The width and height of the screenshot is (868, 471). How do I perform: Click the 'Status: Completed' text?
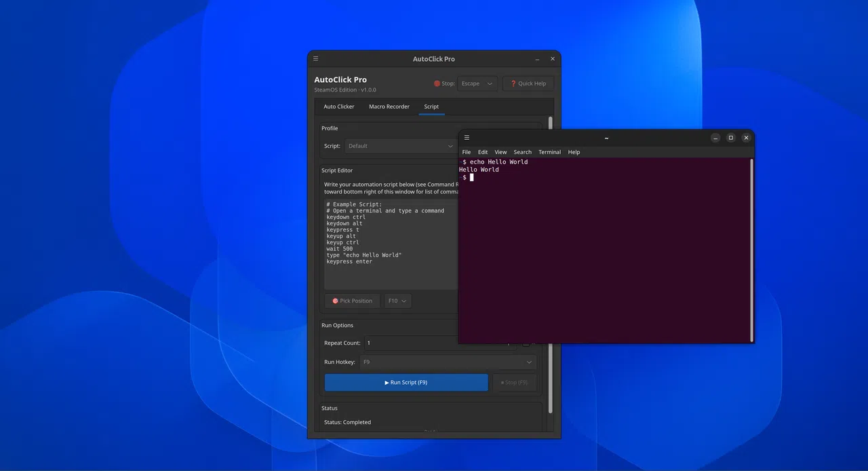tap(347, 422)
